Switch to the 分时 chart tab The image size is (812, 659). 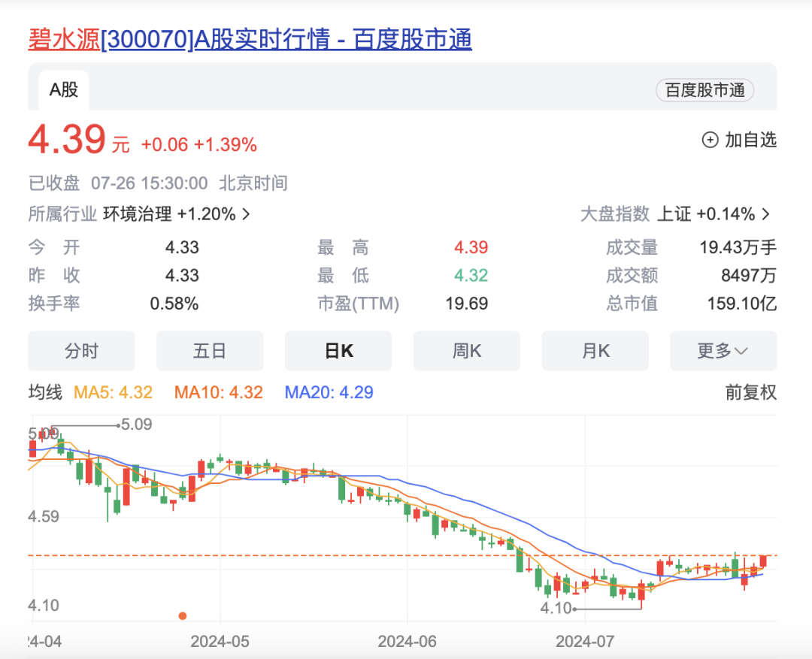[x=81, y=351]
